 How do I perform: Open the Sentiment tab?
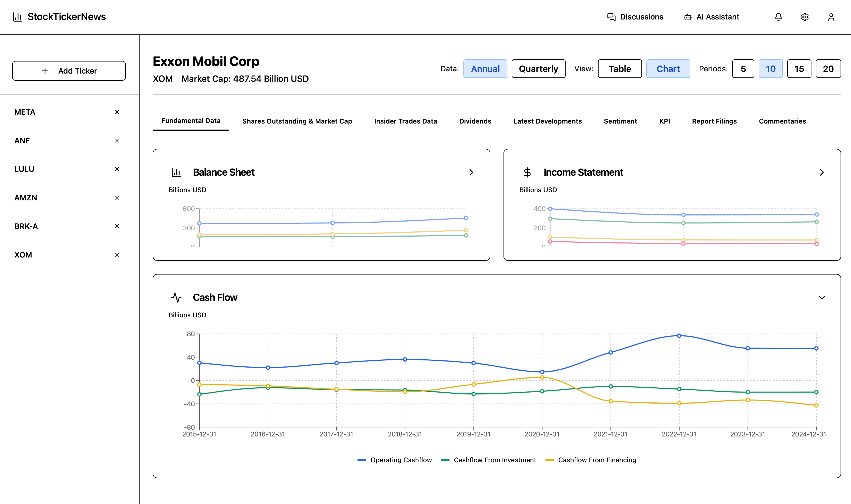(620, 121)
